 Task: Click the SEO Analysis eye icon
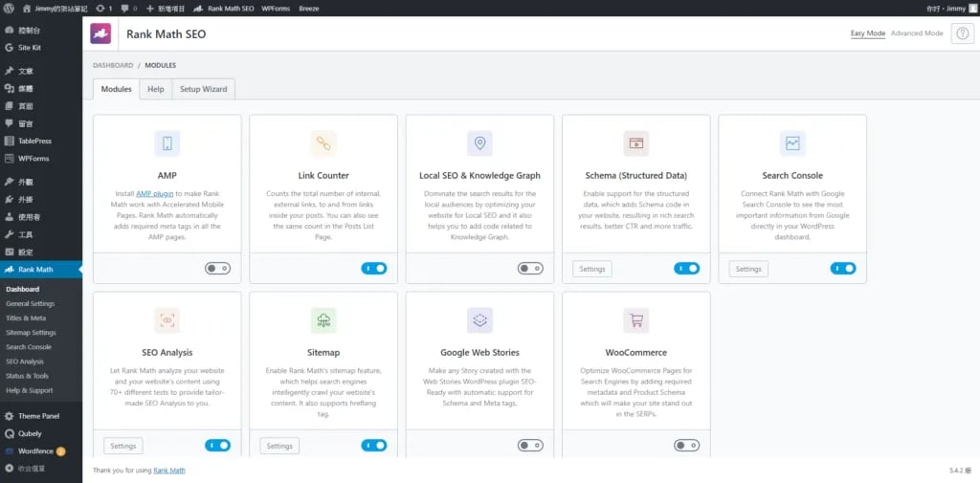pos(167,320)
